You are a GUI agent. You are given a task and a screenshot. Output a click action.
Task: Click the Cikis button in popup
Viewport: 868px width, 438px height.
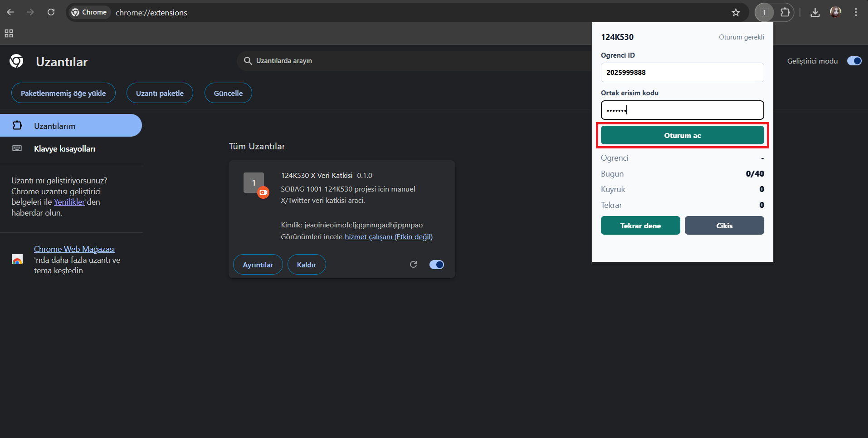coord(724,226)
